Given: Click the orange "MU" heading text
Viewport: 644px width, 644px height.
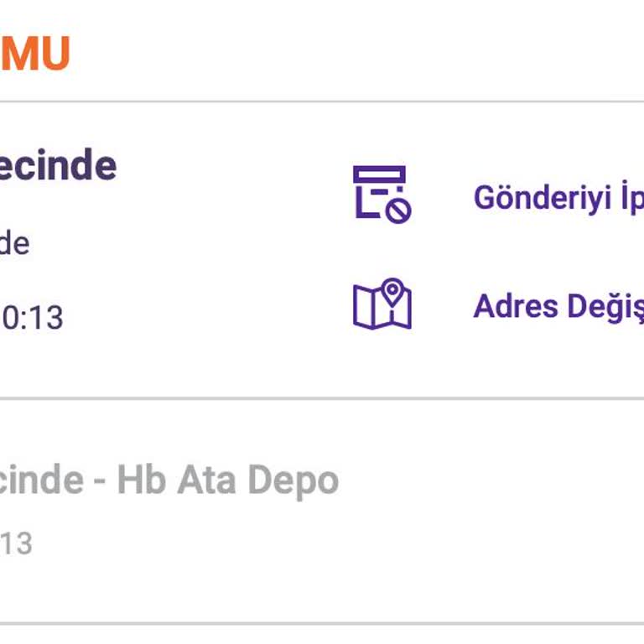Looking at the screenshot, I should 34,54.
